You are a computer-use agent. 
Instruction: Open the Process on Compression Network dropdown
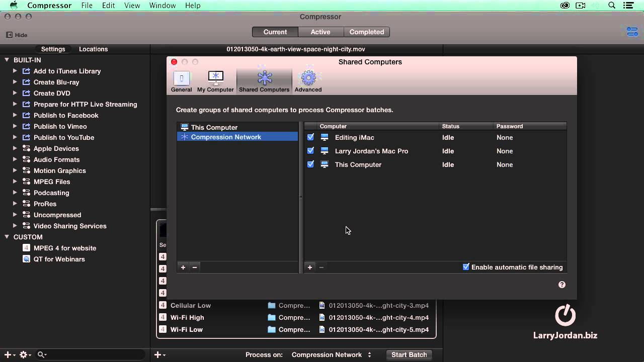(331, 355)
